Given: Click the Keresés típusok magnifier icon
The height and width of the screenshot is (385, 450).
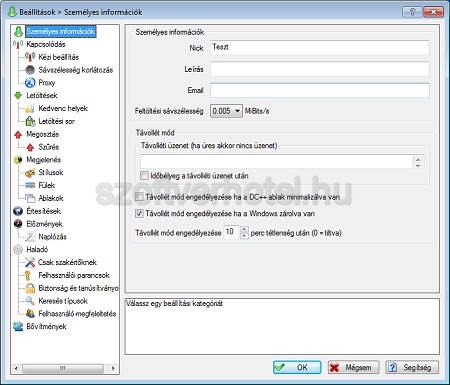Looking at the screenshot, I should tap(30, 301).
